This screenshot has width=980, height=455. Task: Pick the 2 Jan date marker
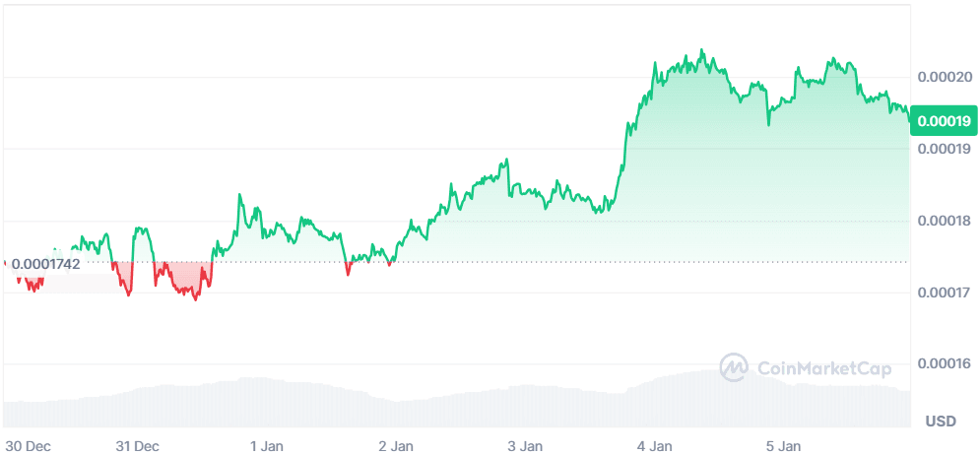[x=396, y=445]
